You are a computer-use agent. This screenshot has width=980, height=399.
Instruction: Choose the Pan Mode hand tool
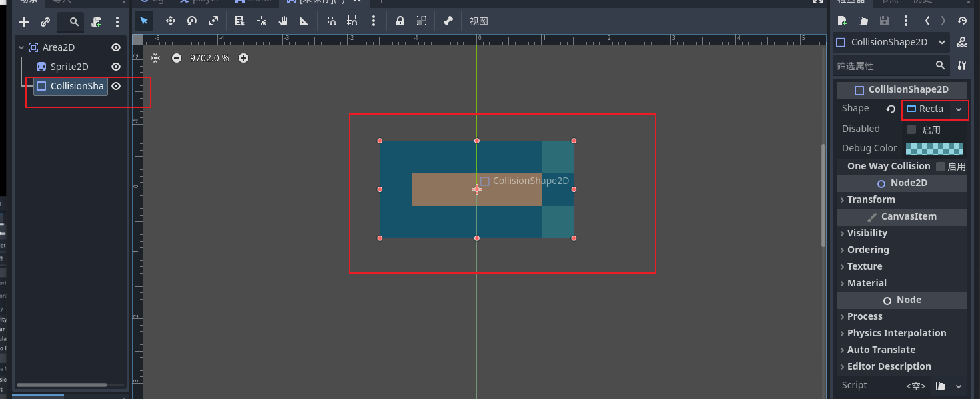[283, 21]
